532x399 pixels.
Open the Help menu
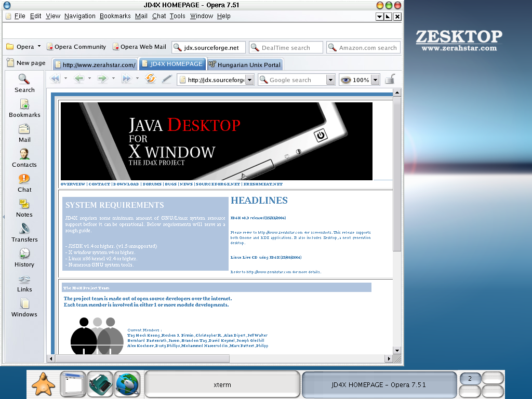coord(223,16)
